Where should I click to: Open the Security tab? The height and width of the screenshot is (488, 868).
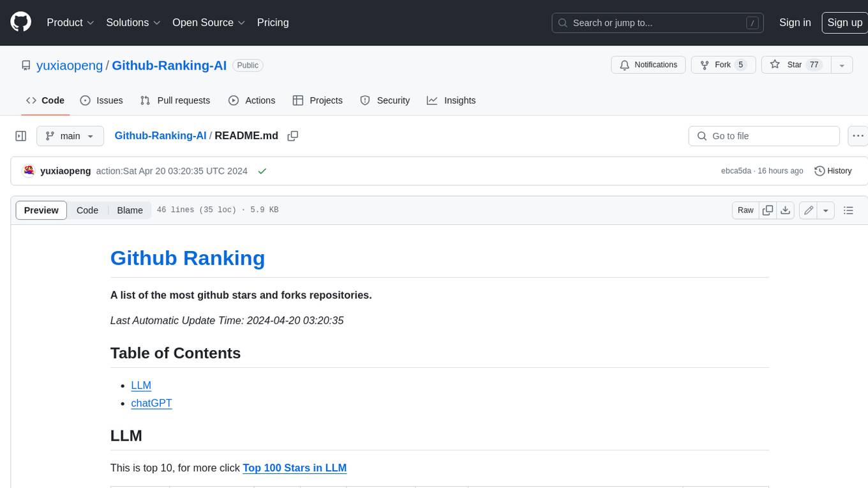click(385, 100)
